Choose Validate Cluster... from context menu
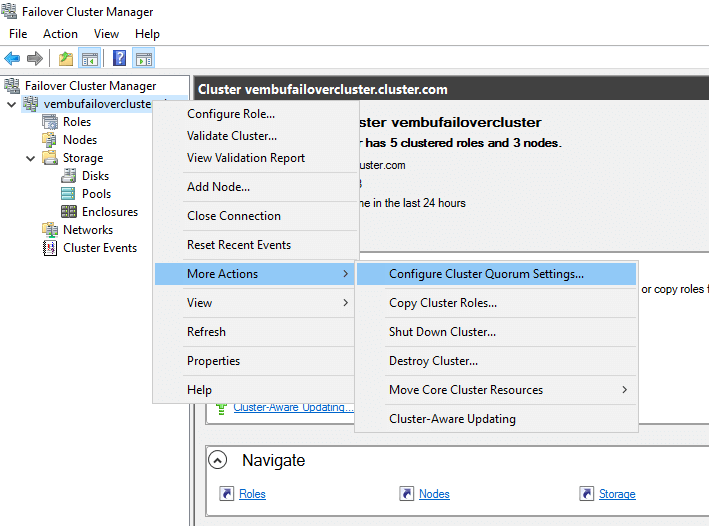 (x=256, y=136)
